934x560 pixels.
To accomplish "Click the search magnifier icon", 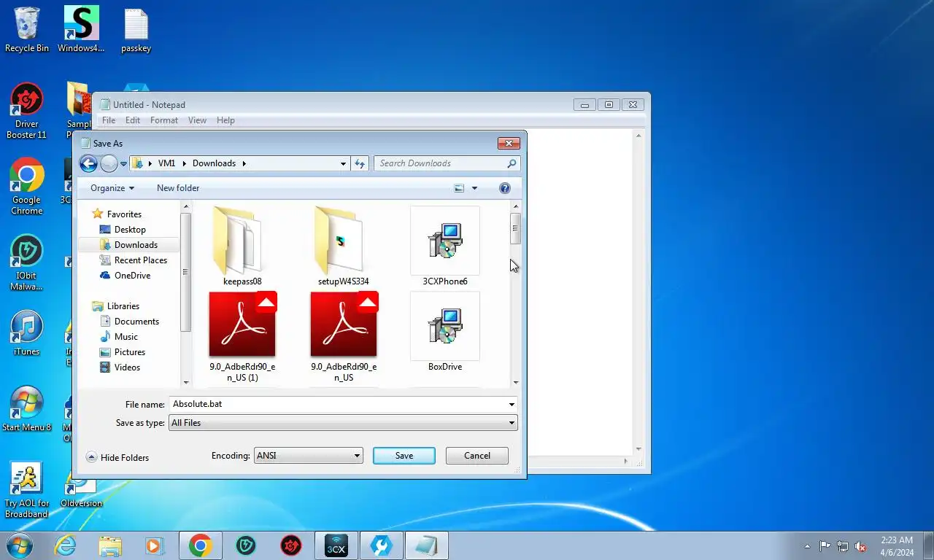I will [512, 163].
